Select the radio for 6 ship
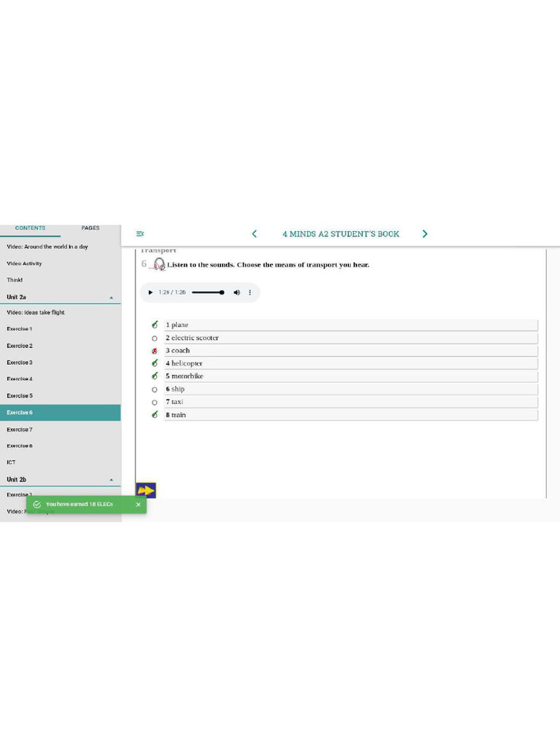The height and width of the screenshot is (747, 560). click(x=155, y=390)
